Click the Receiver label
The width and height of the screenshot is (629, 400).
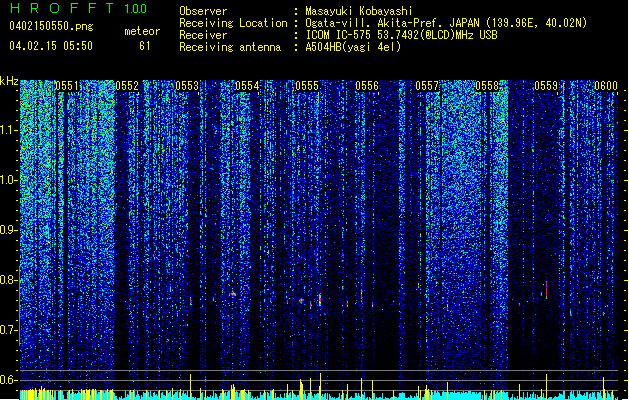[x=203, y=35]
